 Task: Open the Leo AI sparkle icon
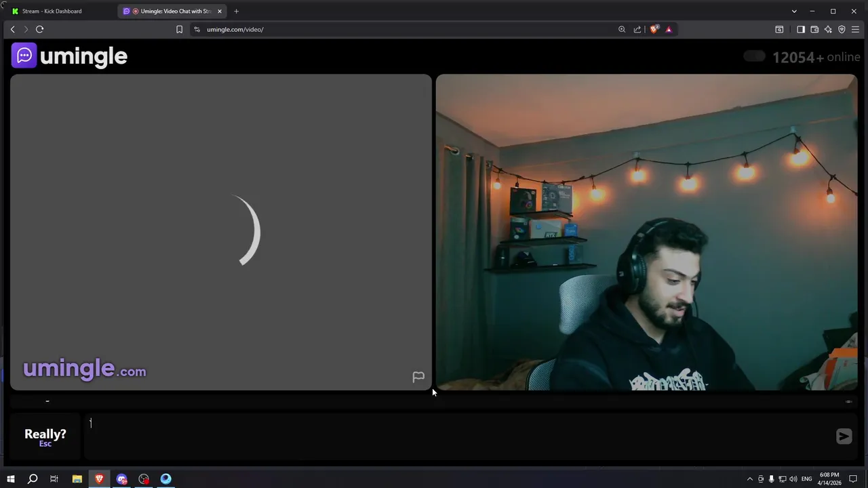[x=828, y=29]
